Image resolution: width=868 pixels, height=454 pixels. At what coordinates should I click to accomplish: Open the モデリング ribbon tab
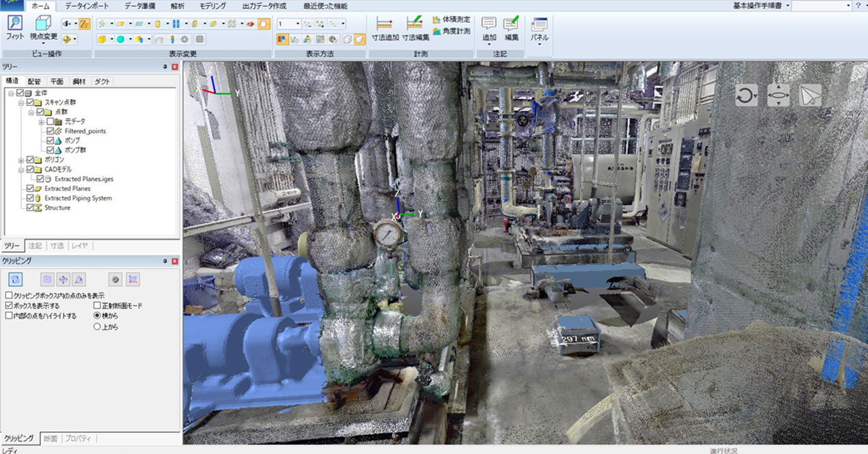coord(212,5)
